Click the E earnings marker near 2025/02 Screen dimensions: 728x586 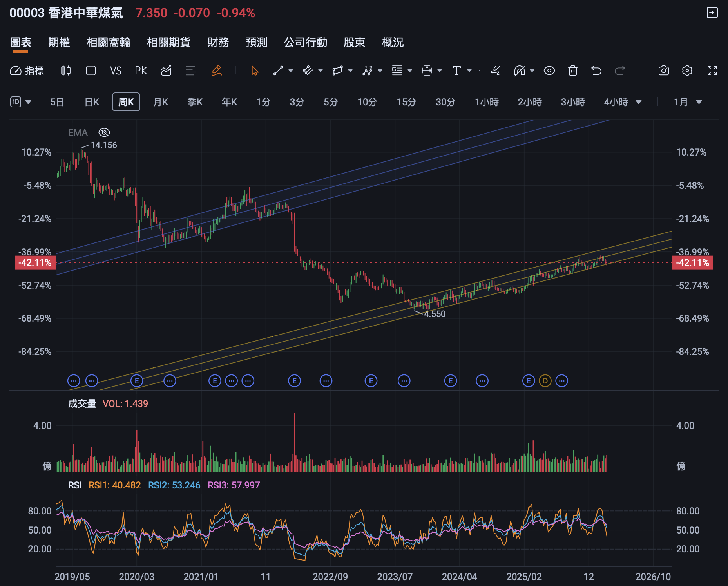click(529, 381)
